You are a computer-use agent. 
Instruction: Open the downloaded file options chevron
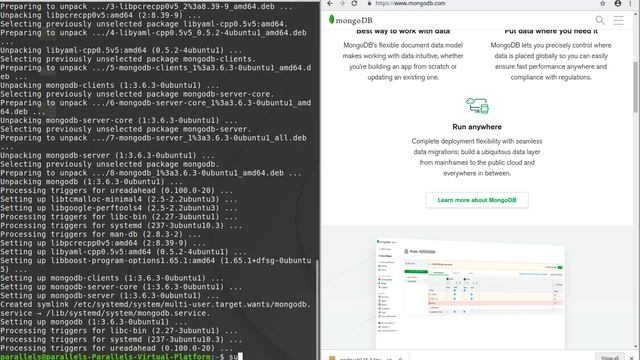point(400,358)
